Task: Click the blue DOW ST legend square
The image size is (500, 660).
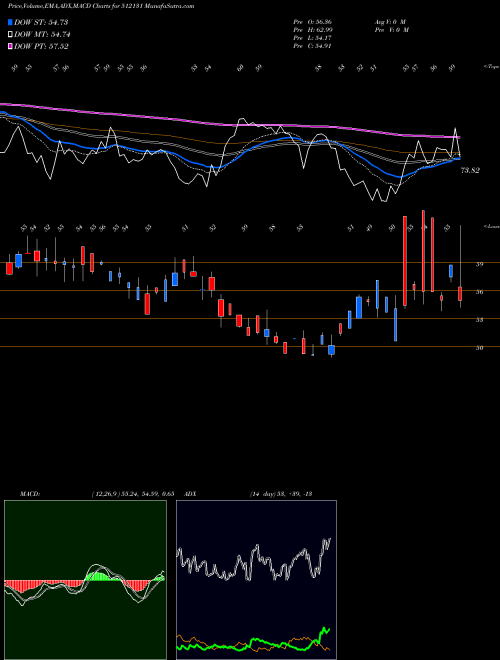Action: [11, 22]
